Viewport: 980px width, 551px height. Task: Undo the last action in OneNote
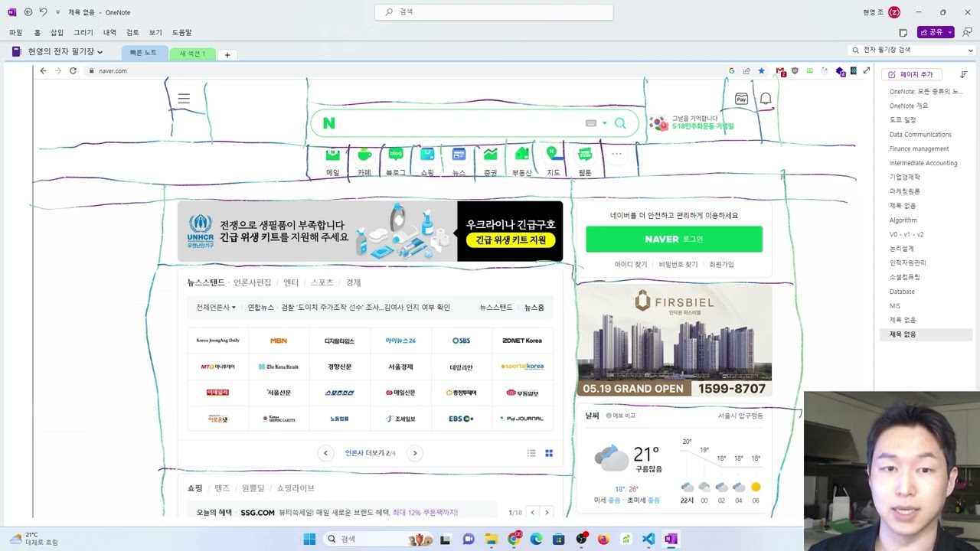tap(43, 12)
